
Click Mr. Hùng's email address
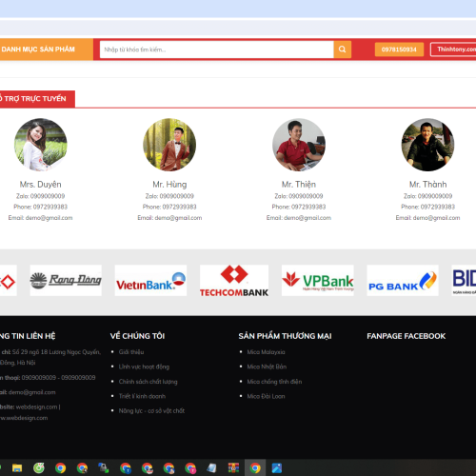[178, 218]
